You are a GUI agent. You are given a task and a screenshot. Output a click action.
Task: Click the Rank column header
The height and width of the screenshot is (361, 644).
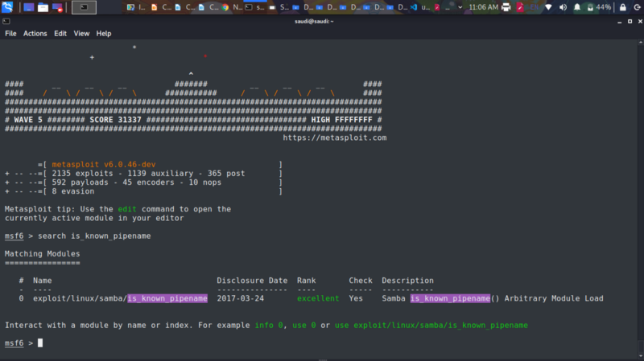pyautogui.click(x=307, y=281)
